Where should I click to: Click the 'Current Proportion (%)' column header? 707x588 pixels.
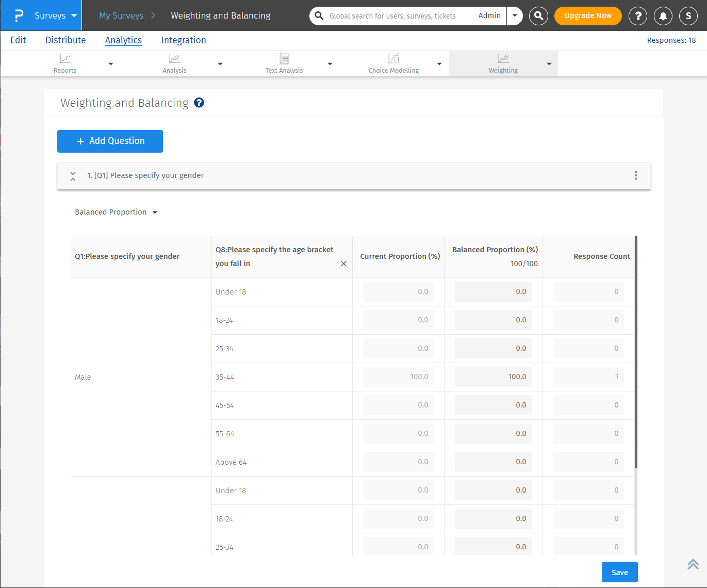(400, 256)
